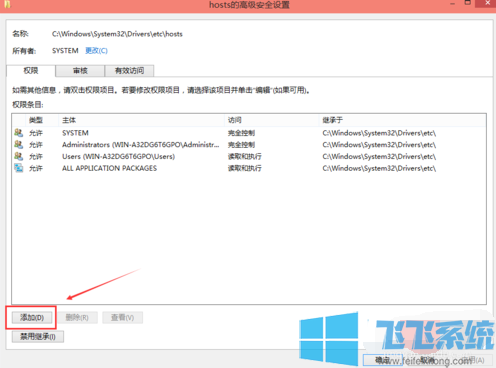The width and height of the screenshot is (496, 368).
Task: Close the advanced security settings window
Action: 487,3
